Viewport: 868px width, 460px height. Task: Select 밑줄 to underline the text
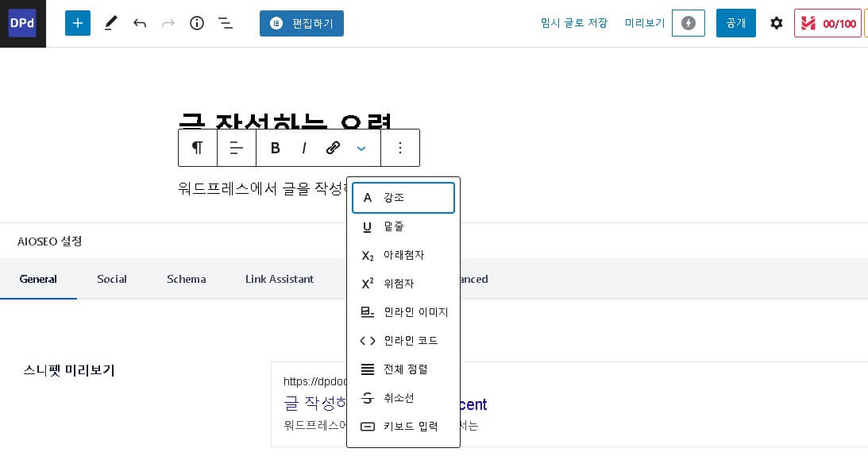click(394, 226)
